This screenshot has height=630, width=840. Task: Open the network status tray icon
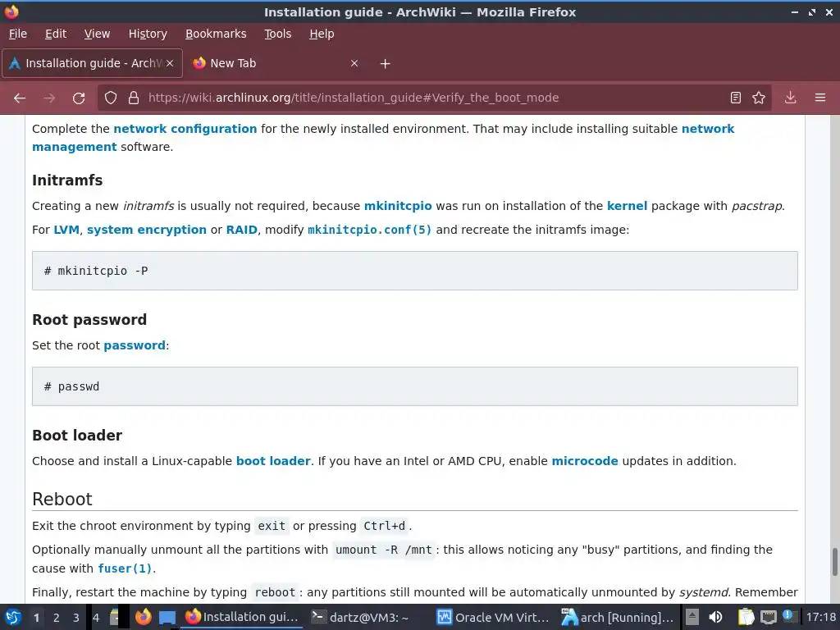point(768,617)
